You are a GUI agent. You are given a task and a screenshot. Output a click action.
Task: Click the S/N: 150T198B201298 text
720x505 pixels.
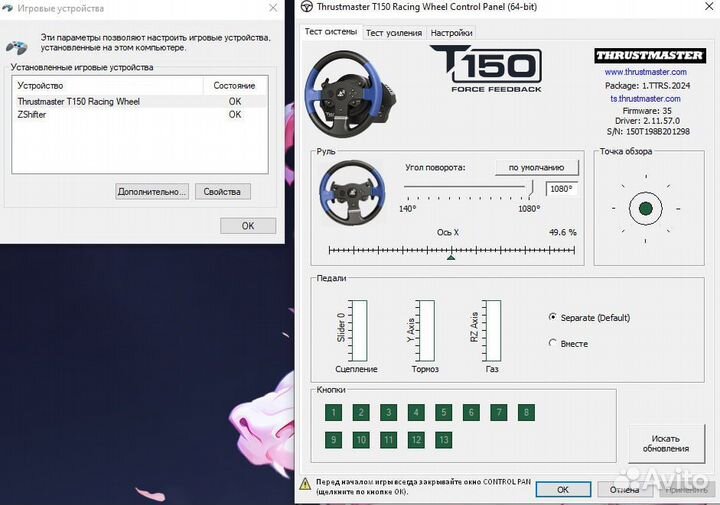pyautogui.click(x=648, y=132)
